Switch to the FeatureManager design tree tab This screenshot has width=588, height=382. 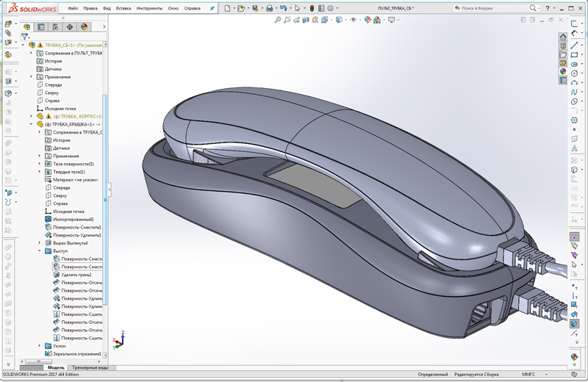point(26,26)
